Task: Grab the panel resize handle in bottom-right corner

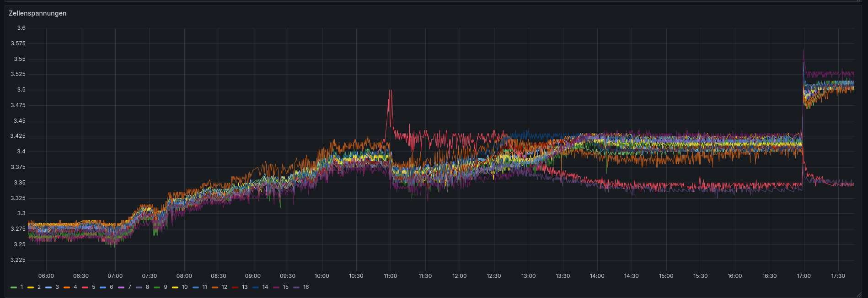Action: (x=859, y=295)
